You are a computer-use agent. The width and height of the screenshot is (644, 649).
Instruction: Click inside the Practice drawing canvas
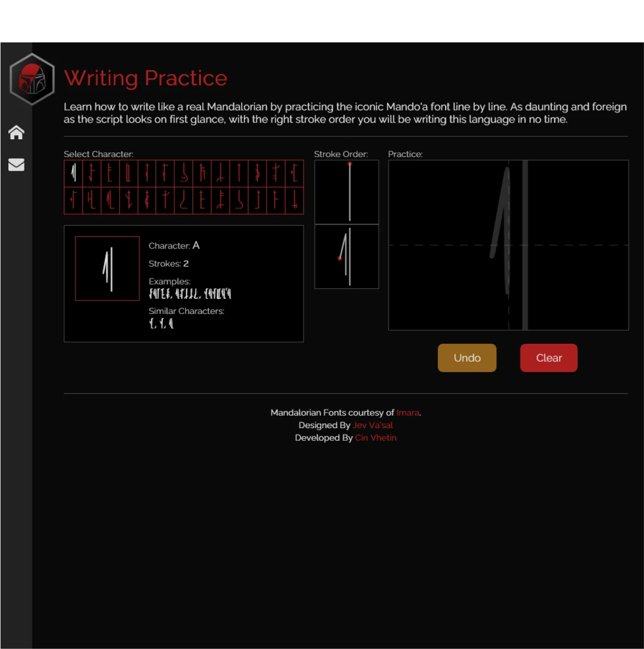[x=508, y=245]
